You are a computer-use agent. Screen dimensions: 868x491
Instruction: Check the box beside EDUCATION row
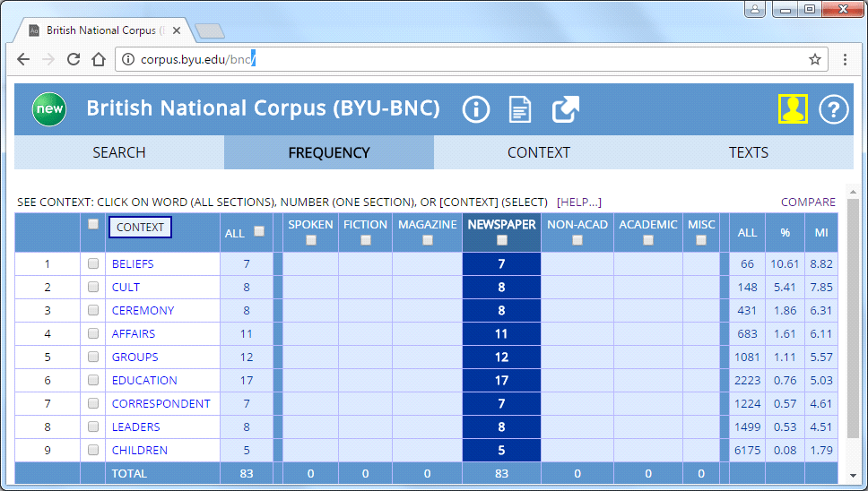point(92,381)
